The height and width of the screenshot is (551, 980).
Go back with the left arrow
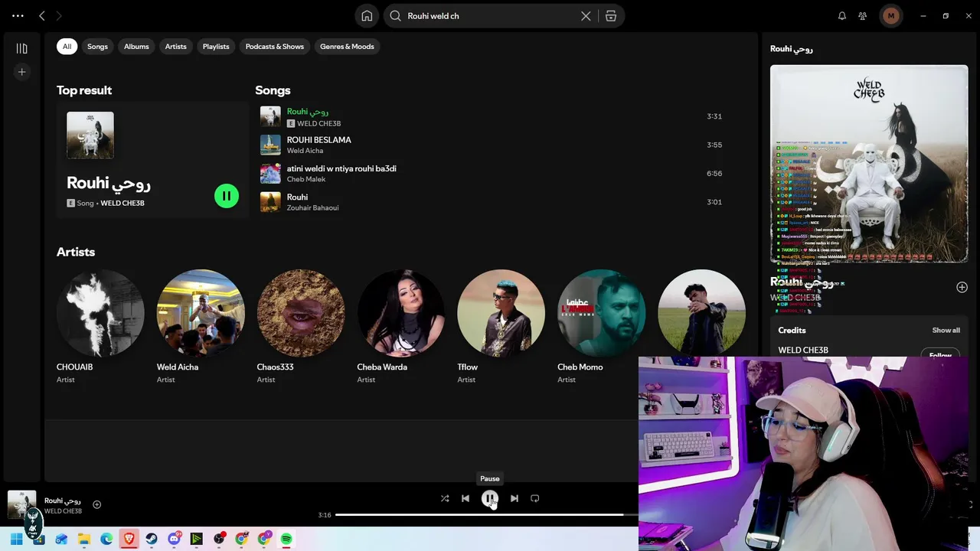42,16
